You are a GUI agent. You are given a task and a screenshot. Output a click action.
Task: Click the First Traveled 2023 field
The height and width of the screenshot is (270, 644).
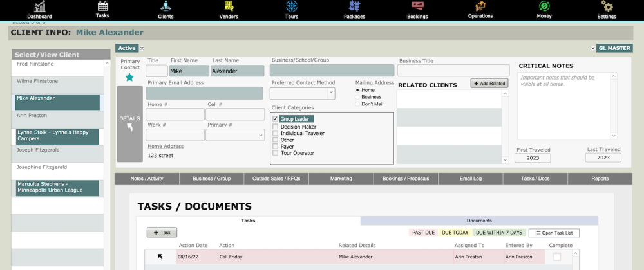(533, 157)
